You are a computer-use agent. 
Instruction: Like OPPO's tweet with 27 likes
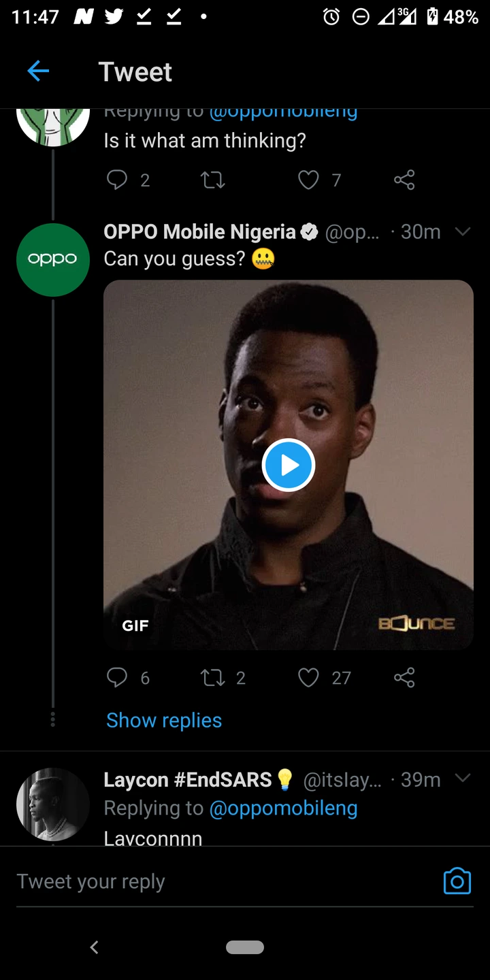tap(309, 677)
